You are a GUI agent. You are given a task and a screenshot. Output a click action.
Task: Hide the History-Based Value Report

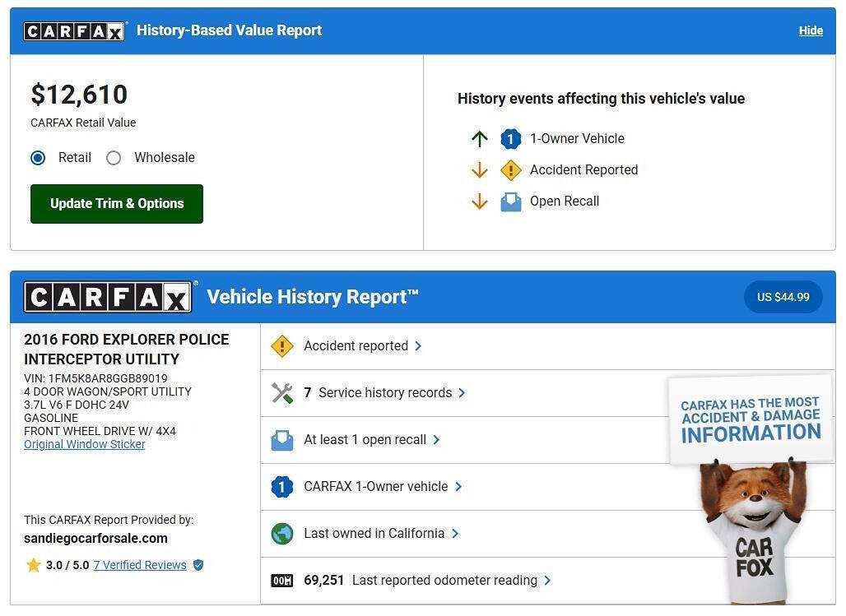click(810, 30)
